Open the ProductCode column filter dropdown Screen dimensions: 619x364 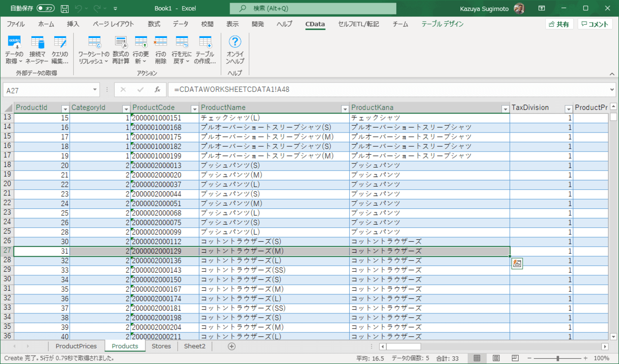[194, 109]
